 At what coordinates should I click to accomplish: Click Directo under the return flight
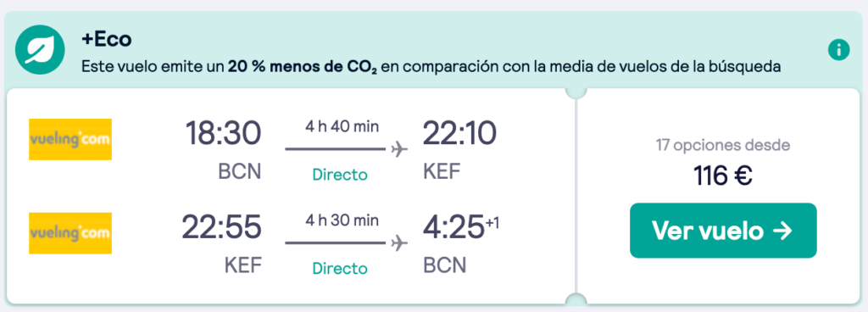[x=340, y=268]
